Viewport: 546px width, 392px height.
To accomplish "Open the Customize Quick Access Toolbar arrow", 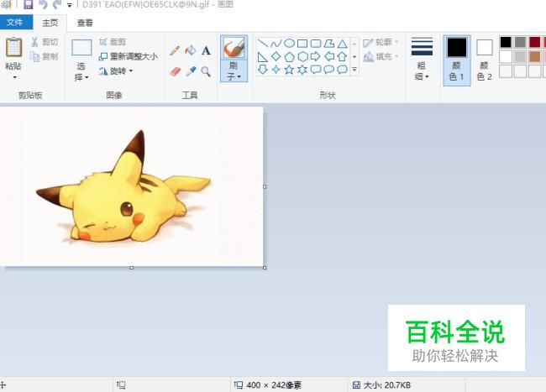I will [70, 5].
